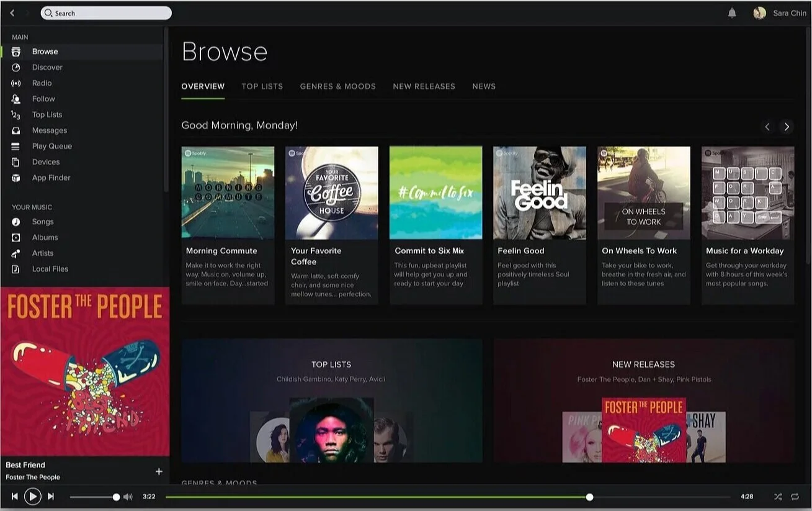Viewport: 812px width, 511px height.
Task: Switch to the News tab
Action: coord(484,86)
